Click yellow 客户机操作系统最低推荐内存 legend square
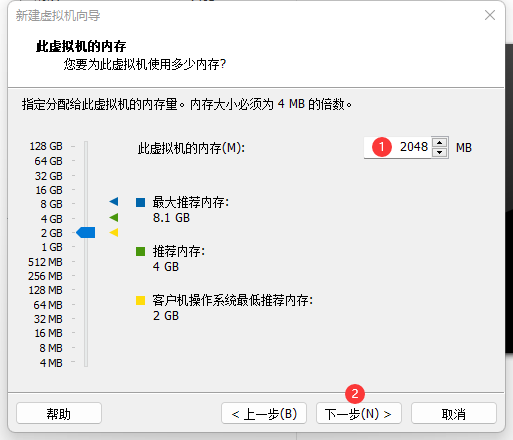The height and width of the screenshot is (440, 513). click(140, 300)
